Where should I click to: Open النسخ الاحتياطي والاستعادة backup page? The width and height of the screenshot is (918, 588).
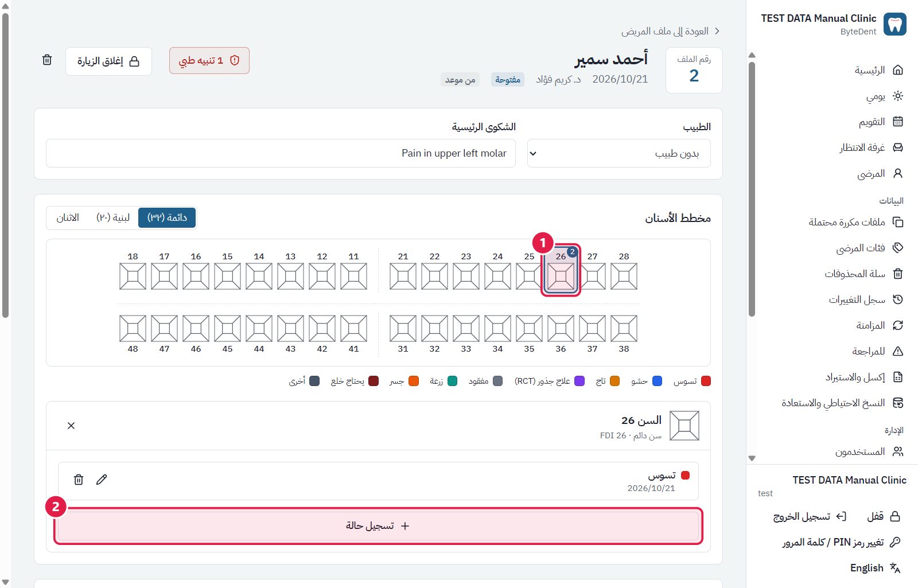point(842,403)
